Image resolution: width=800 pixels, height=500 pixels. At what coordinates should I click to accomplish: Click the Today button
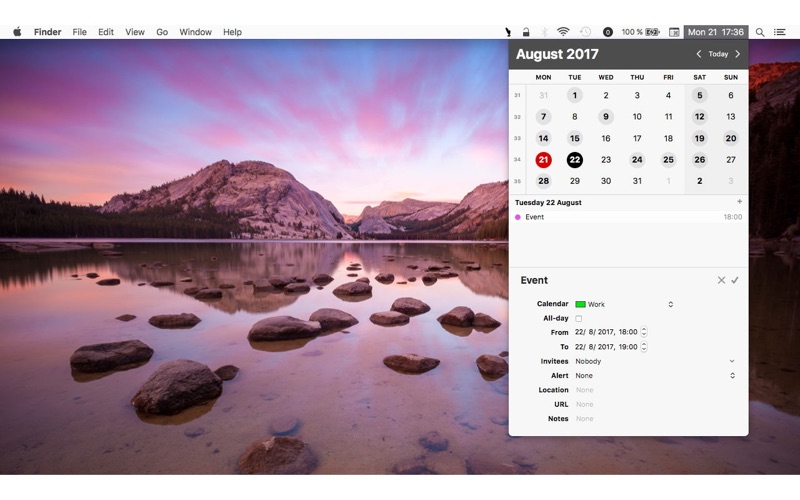click(718, 54)
